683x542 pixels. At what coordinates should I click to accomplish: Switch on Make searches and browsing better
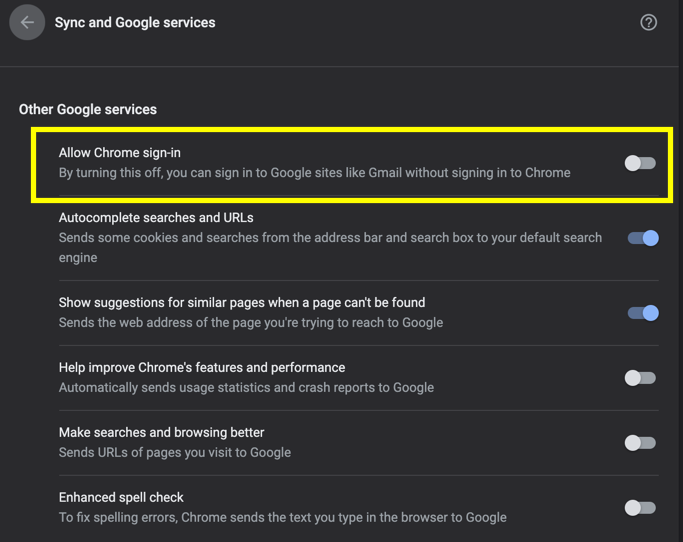pos(640,443)
